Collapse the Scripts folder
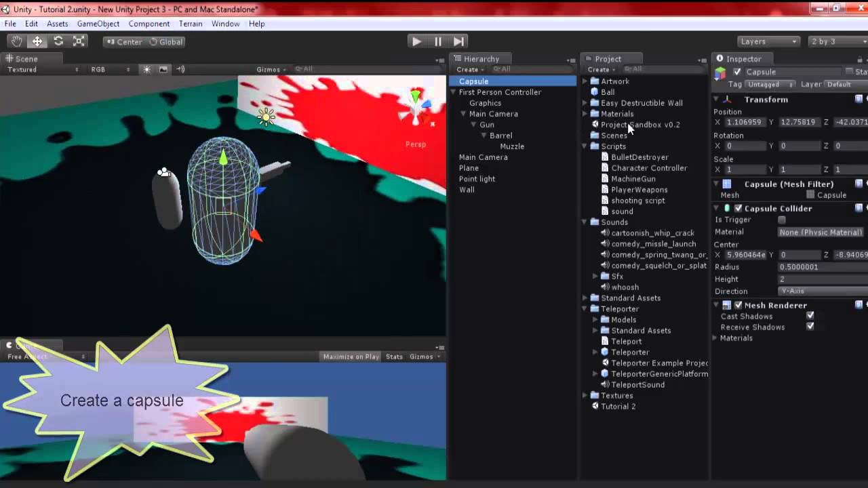This screenshot has width=868, height=488. 585,146
